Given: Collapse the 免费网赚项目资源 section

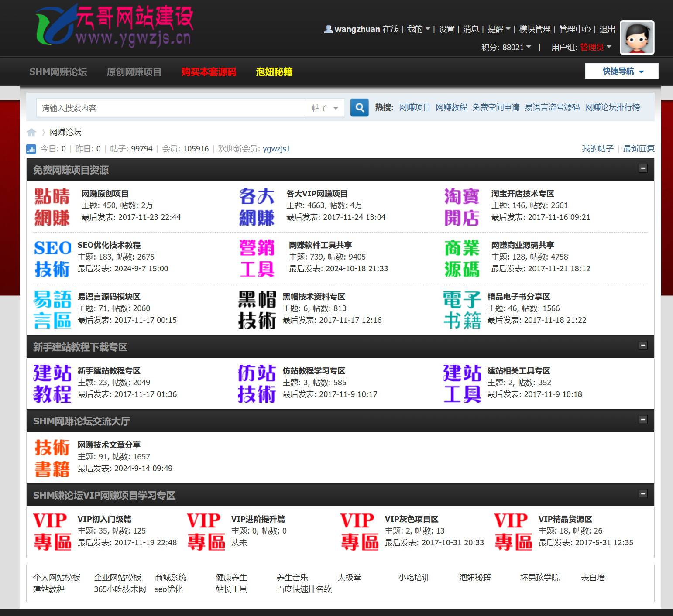Looking at the screenshot, I should (x=642, y=168).
